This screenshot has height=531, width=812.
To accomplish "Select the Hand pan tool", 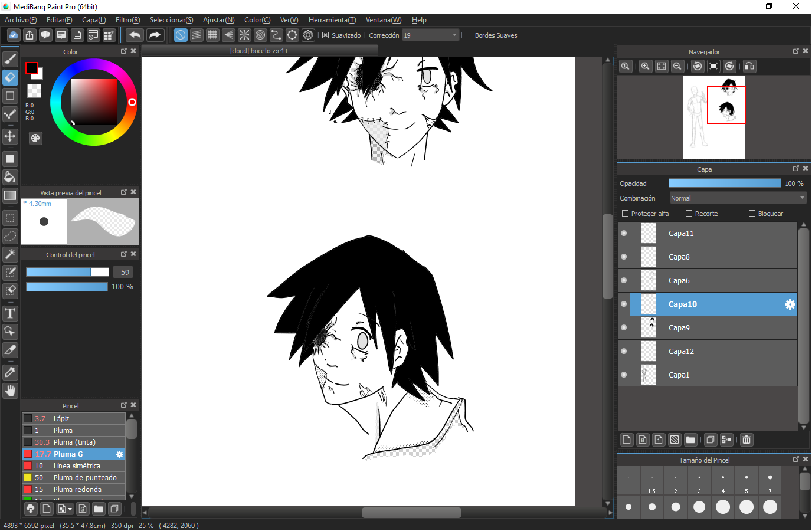I will [10, 391].
